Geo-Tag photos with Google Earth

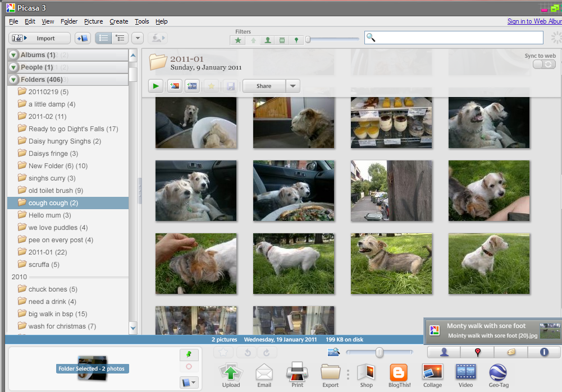coord(499,373)
